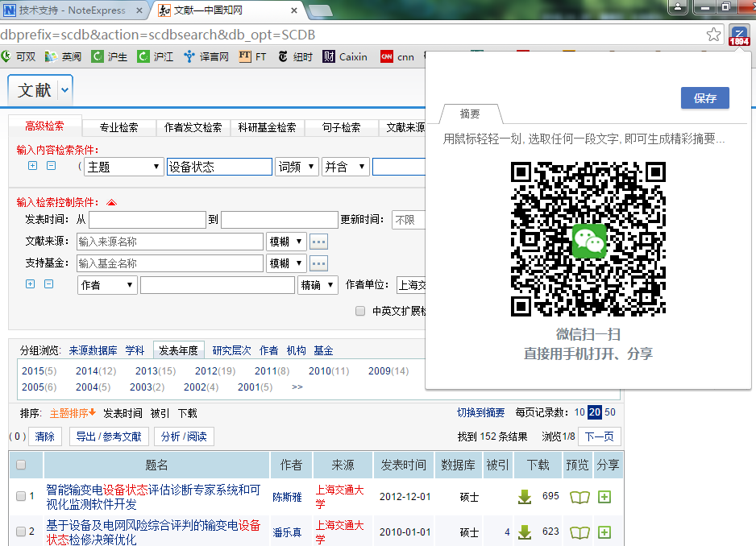Download the paper by 陈斯雅
Screen dimensions: 756x546
pyautogui.click(x=525, y=497)
